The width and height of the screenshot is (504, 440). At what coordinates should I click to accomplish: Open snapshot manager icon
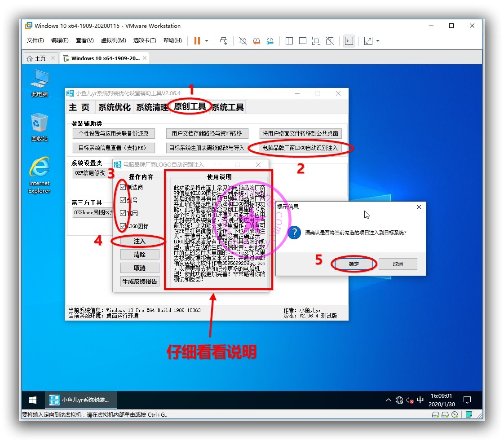click(x=270, y=41)
